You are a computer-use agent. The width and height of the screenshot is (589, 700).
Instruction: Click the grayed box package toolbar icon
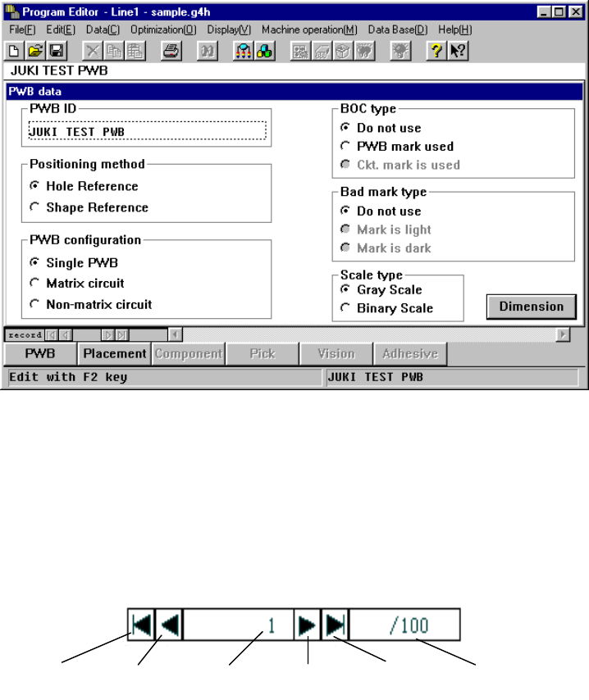click(x=343, y=51)
